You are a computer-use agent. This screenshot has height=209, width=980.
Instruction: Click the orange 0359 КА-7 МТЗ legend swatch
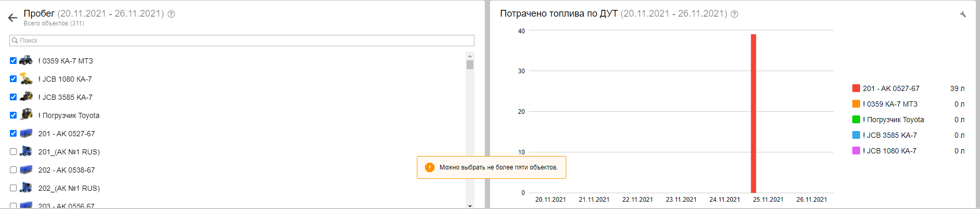click(x=856, y=104)
